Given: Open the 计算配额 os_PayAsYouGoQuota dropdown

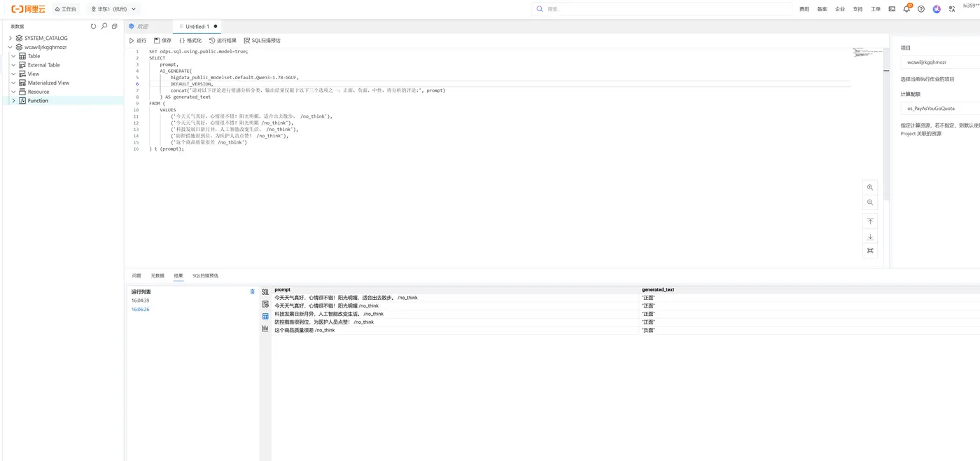Looking at the screenshot, I should click(x=940, y=109).
